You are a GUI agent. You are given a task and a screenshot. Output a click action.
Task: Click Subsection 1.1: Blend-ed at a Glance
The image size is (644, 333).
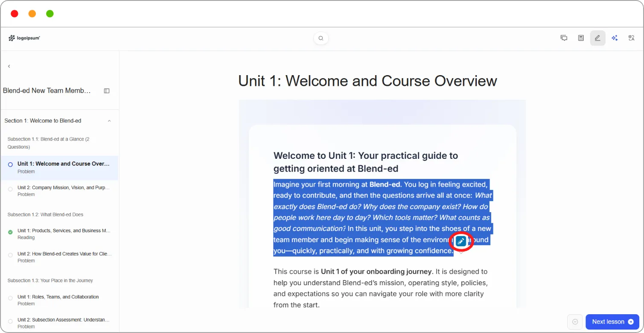(x=48, y=143)
